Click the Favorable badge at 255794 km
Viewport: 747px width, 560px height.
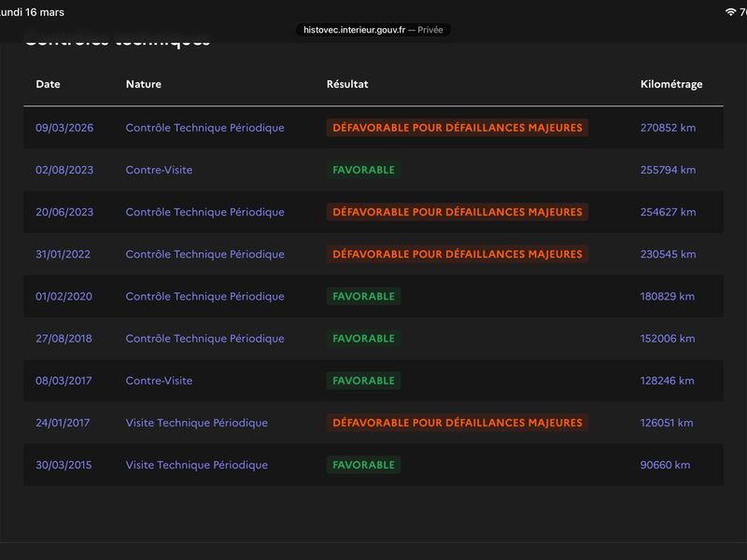(363, 170)
